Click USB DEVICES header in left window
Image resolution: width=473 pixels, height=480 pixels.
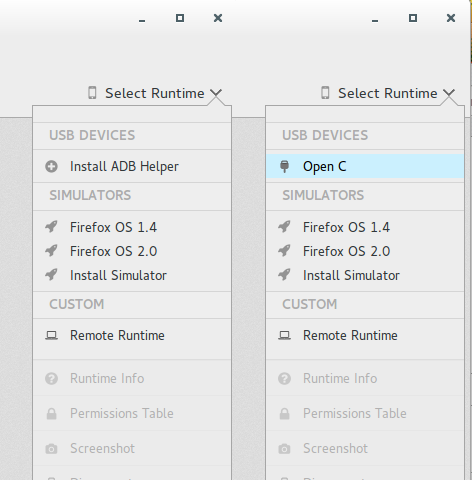[x=92, y=135]
